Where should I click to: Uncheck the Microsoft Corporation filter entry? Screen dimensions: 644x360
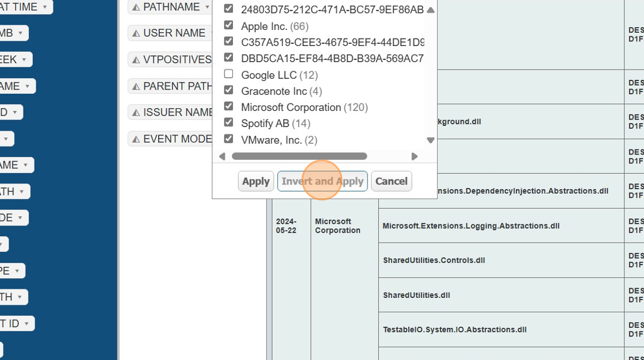coord(228,106)
